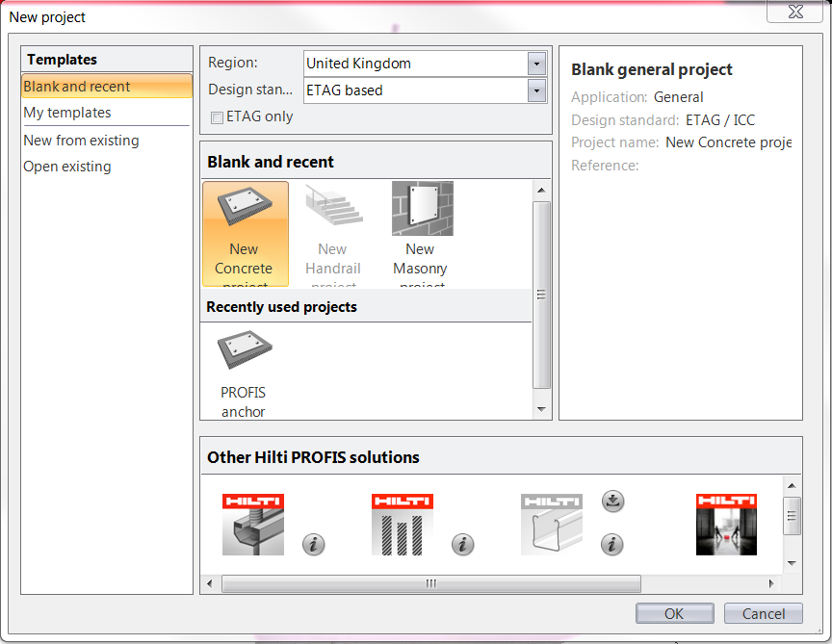832x644 pixels.
Task: Select the Blank and recent category
Action: click(107, 87)
